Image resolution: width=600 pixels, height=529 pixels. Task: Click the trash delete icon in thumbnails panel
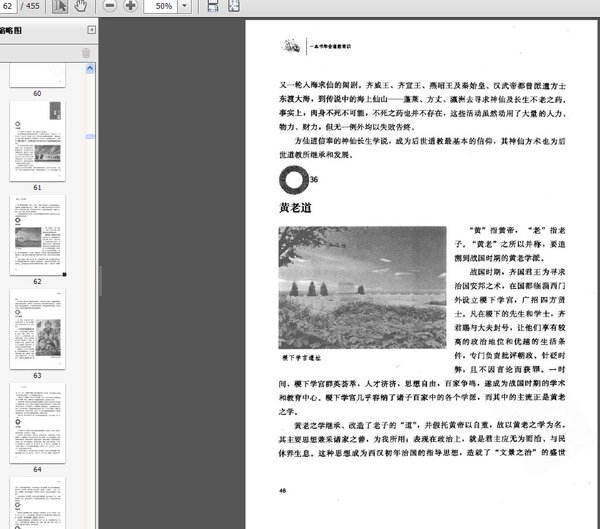pyautogui.click(x=86, y=53)
